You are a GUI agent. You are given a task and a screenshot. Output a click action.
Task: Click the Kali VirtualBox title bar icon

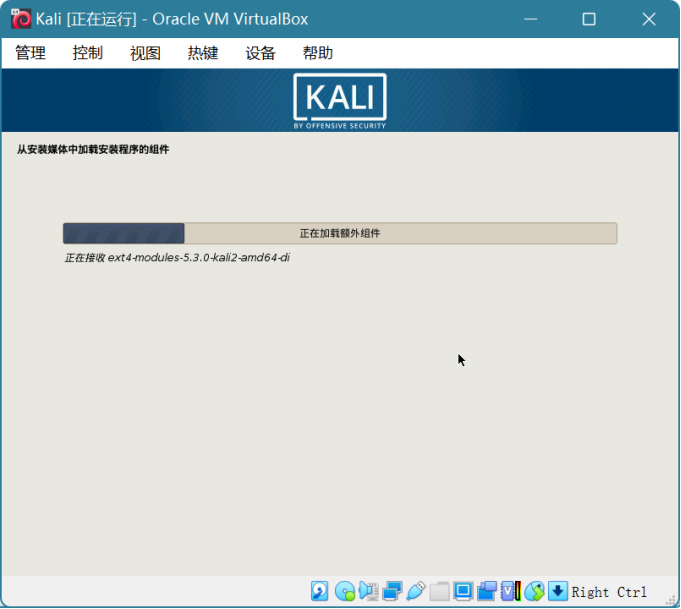click(x=20, y=19)
